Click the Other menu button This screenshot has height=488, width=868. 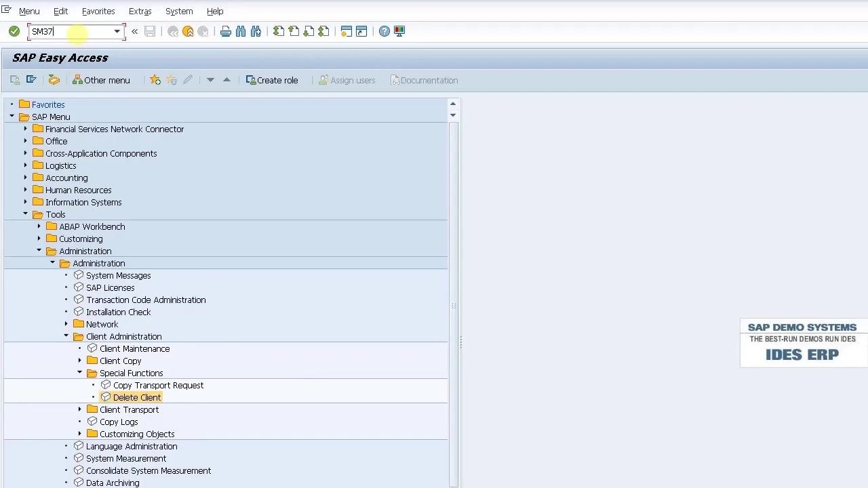click(x=101, y=80)
